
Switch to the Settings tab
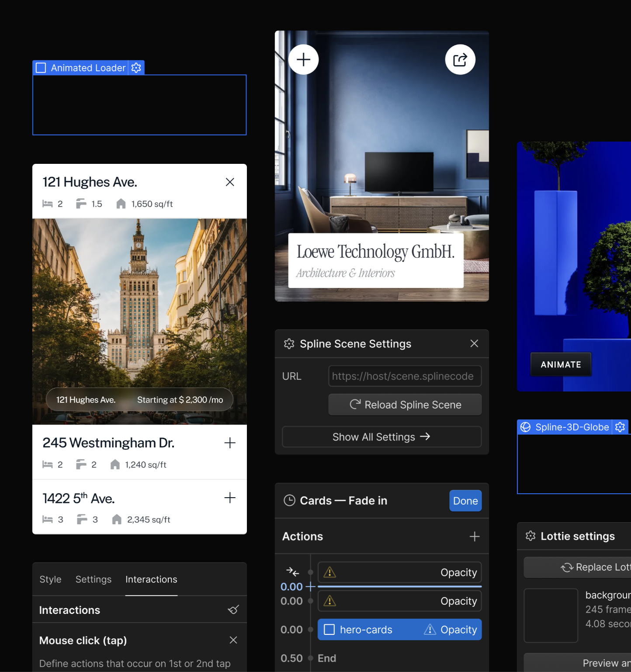(94, 579)
